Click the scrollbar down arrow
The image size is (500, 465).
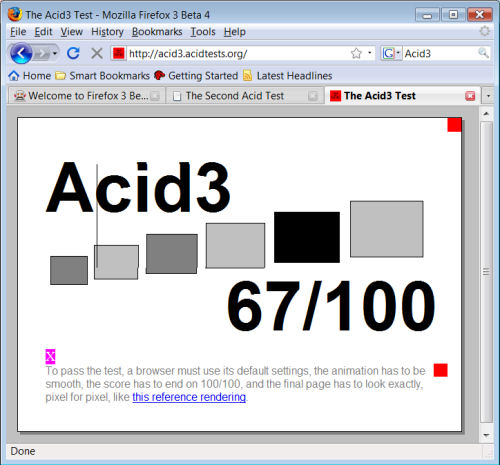click(x=486, y=435)
